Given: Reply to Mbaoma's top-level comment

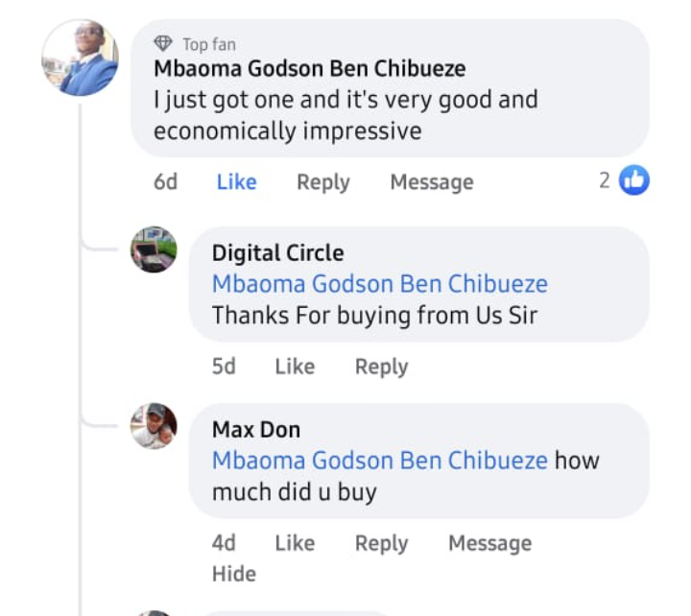Looking at the screenshot, I should 322,181.
